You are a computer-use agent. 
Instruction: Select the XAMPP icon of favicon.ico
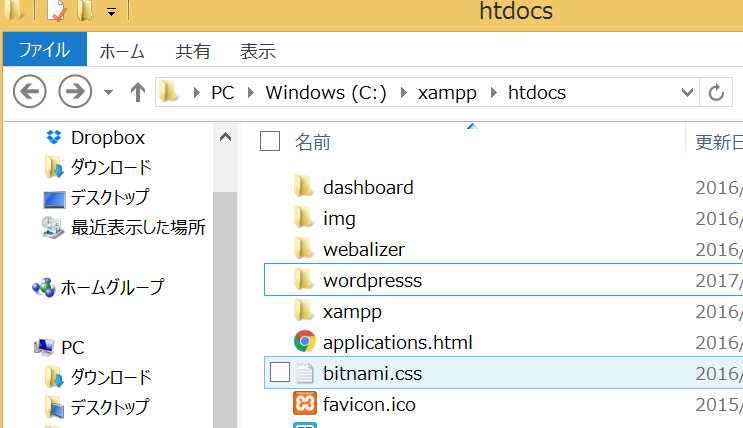click(305, 403)
